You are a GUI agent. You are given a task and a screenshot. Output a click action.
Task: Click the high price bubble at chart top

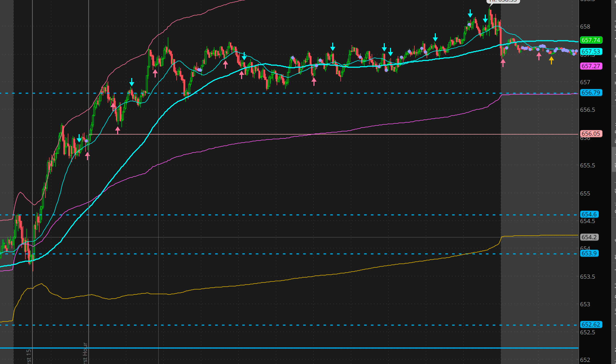pyautogui.click(x=503, y=1)
